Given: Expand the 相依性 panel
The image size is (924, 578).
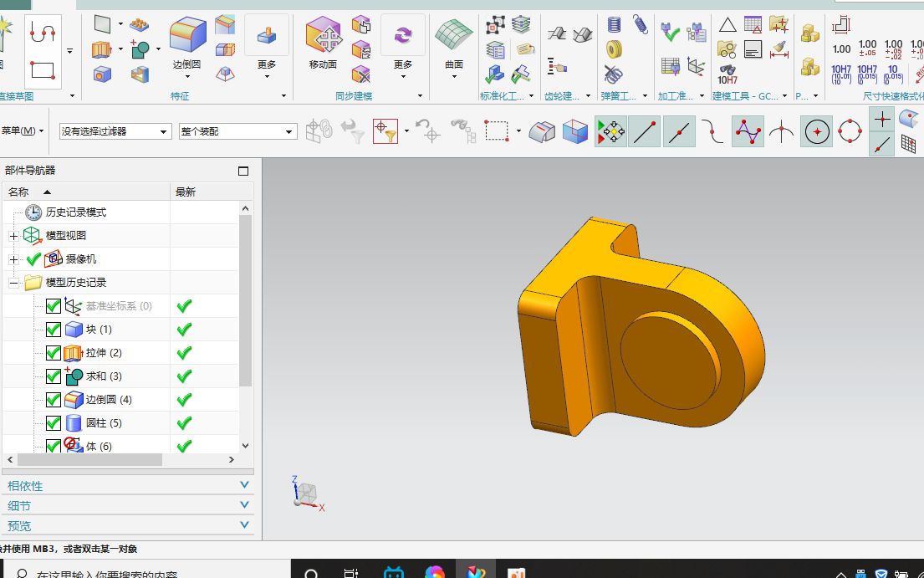Looking at the screenshot, I should pyautogui.click(x=127, y=485).
